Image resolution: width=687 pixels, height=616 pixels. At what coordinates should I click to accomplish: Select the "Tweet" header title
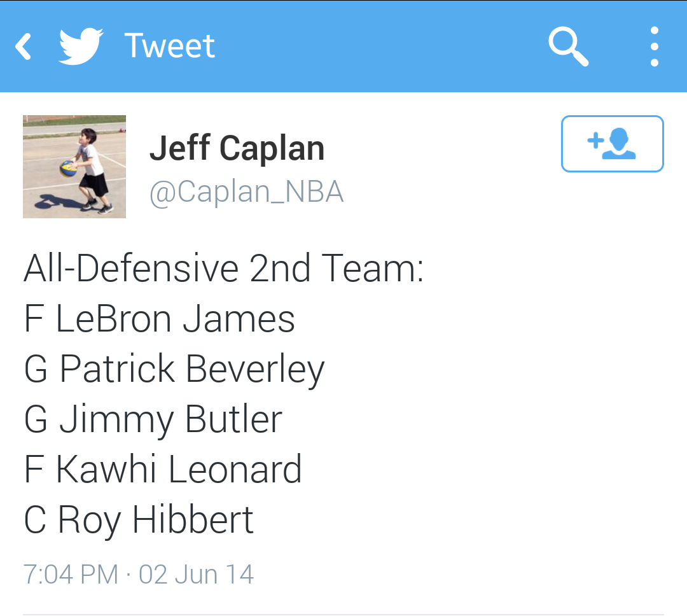click(x=170, y=46)
